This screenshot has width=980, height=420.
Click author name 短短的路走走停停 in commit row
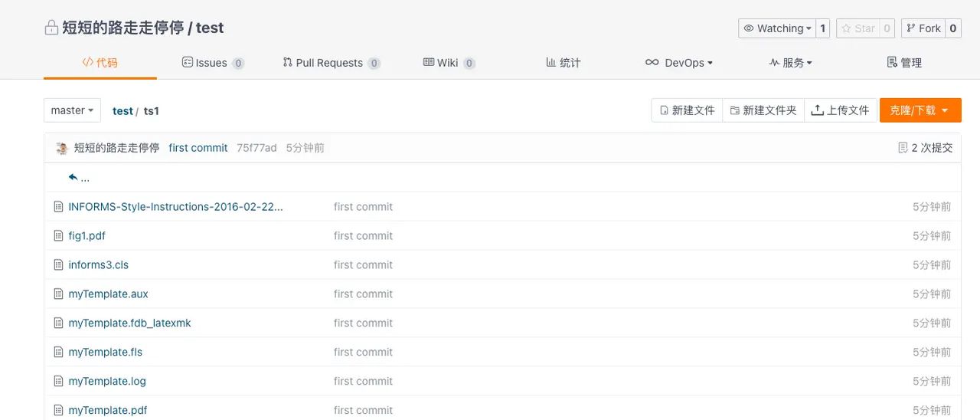(116, 148)
